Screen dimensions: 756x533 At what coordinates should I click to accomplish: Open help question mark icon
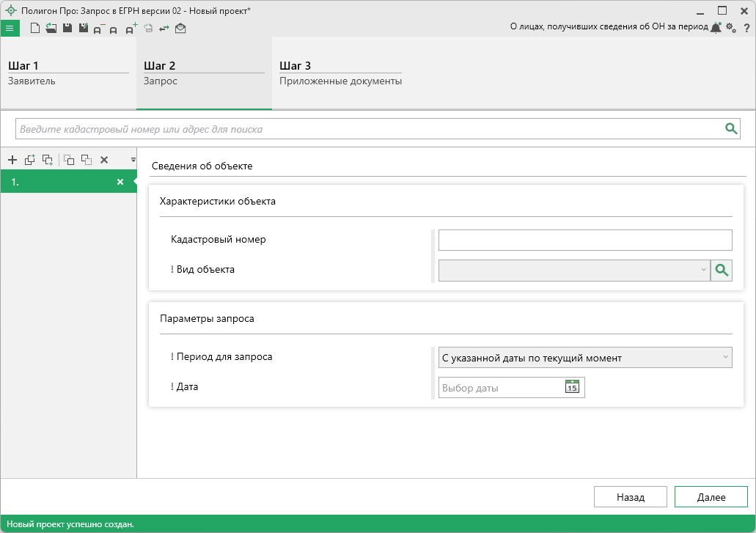click(746, 28)
